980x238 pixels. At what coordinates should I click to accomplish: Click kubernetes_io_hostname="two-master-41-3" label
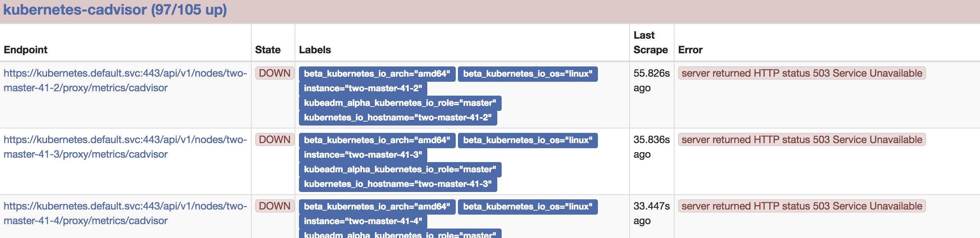[x=398, y=184]
